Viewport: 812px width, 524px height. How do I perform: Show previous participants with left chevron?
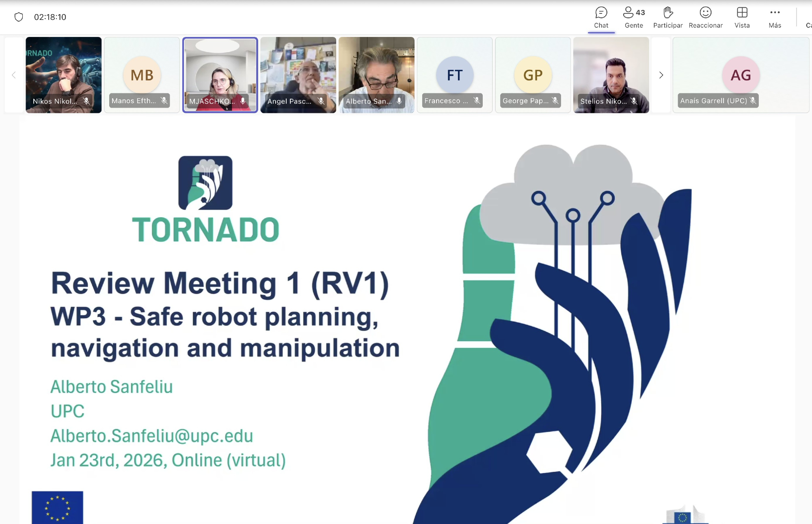(x=14, y=75)
